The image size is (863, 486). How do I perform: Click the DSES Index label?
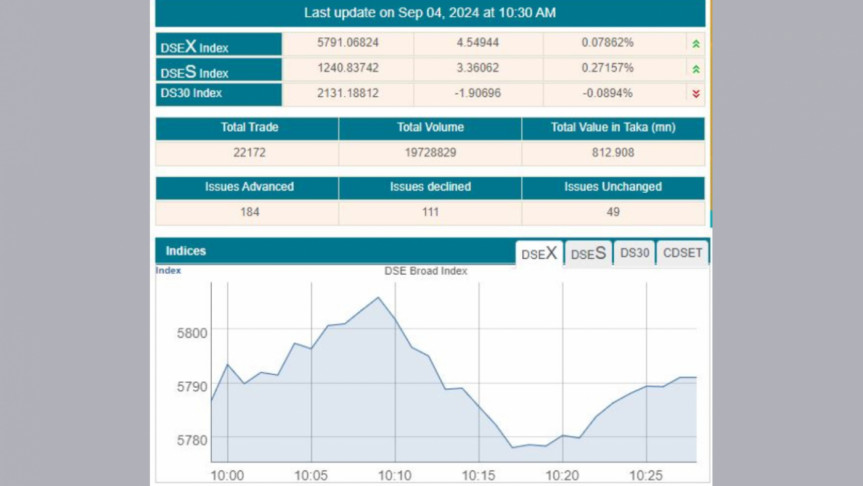pyautogui.click(x=194, y=72)
